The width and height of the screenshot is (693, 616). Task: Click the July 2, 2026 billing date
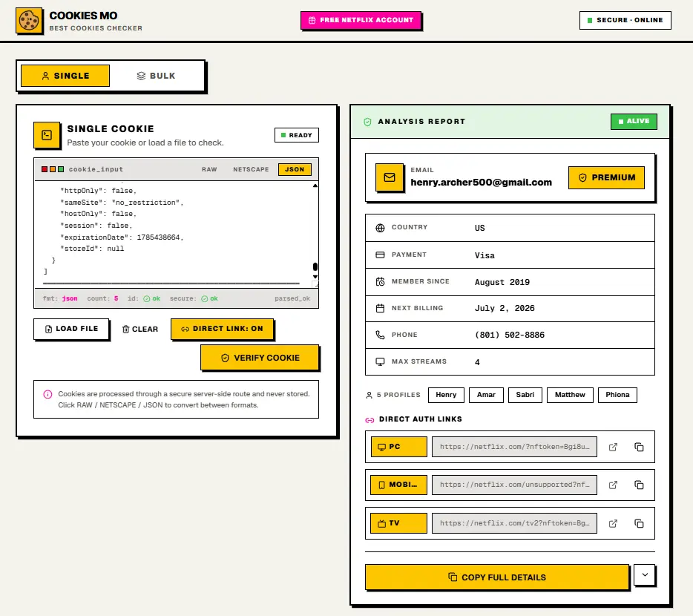click(x=505, y=308)
